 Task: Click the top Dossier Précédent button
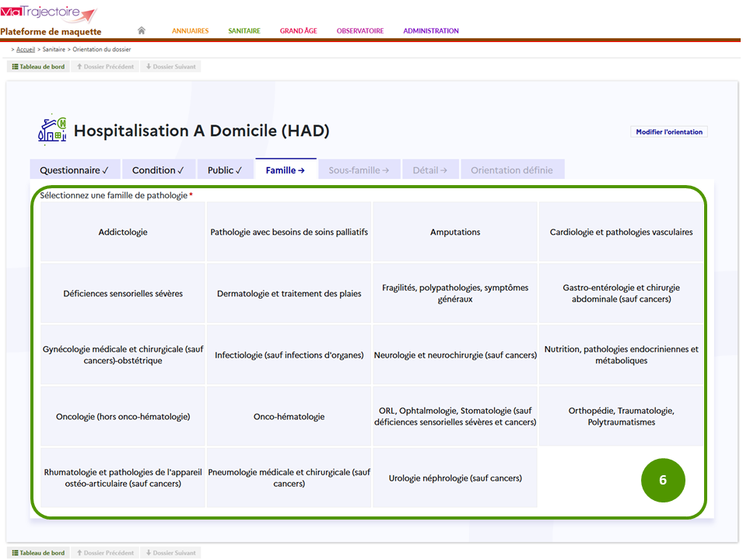[105, 67]
